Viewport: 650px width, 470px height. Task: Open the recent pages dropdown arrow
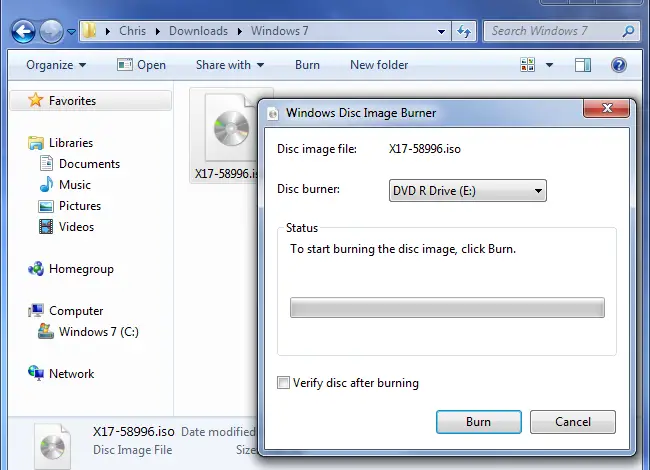click(71, 31)
